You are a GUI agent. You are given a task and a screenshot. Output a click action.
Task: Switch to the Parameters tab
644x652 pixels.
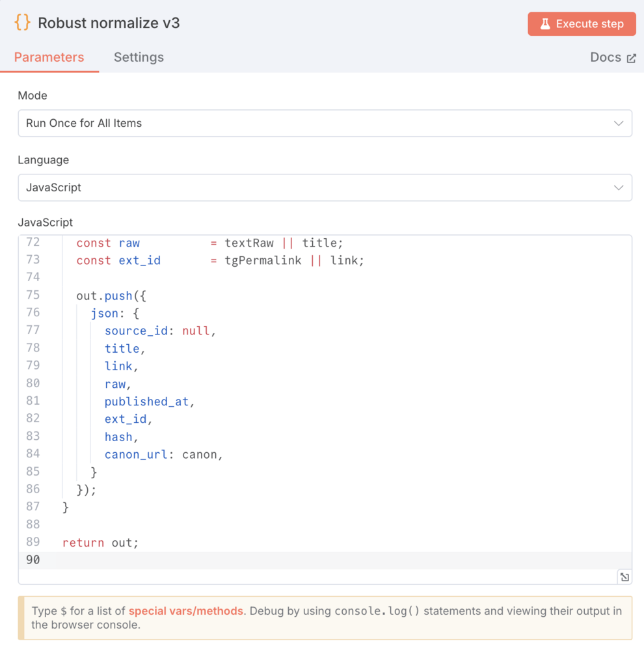(49, 57)
